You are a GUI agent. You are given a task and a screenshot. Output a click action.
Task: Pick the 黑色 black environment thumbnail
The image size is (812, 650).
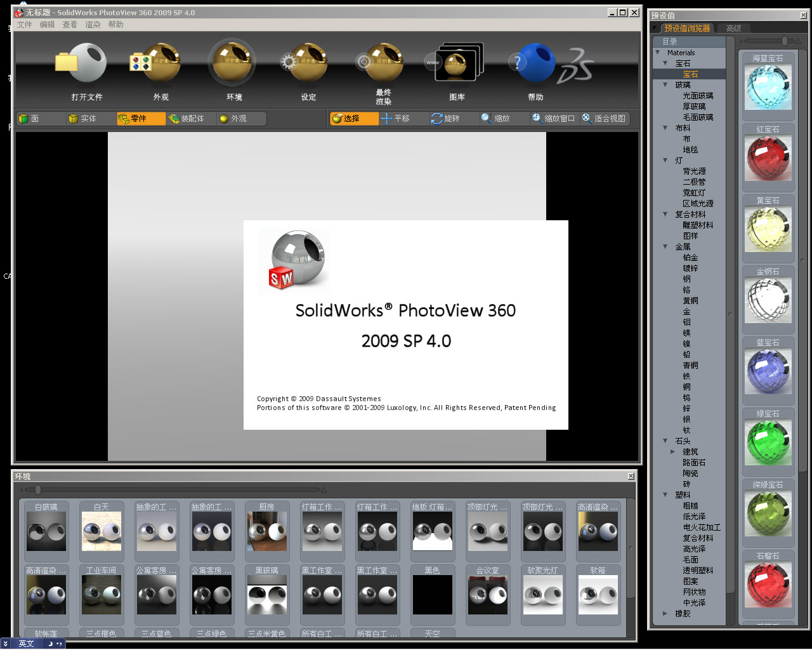[433, 594]
